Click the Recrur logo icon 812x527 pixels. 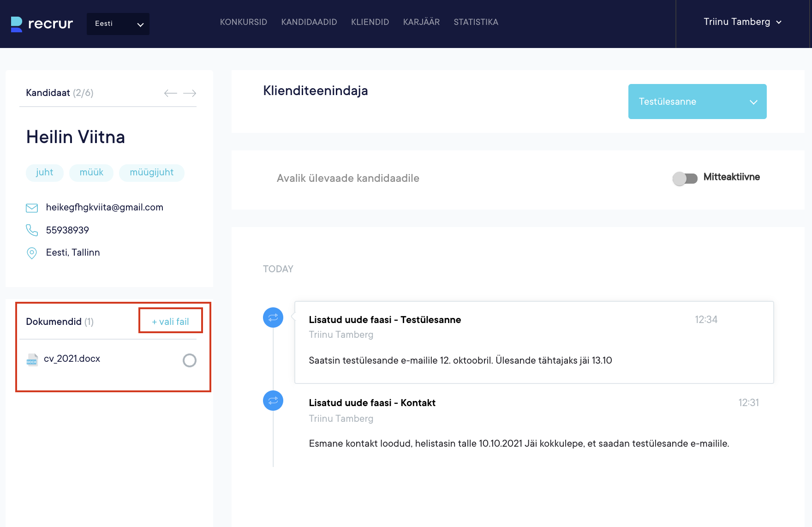point(17,24)
